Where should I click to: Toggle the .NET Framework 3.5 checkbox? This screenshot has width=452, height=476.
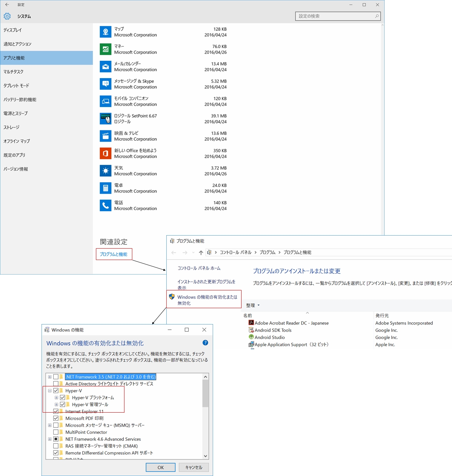click(x=56, y=377)
